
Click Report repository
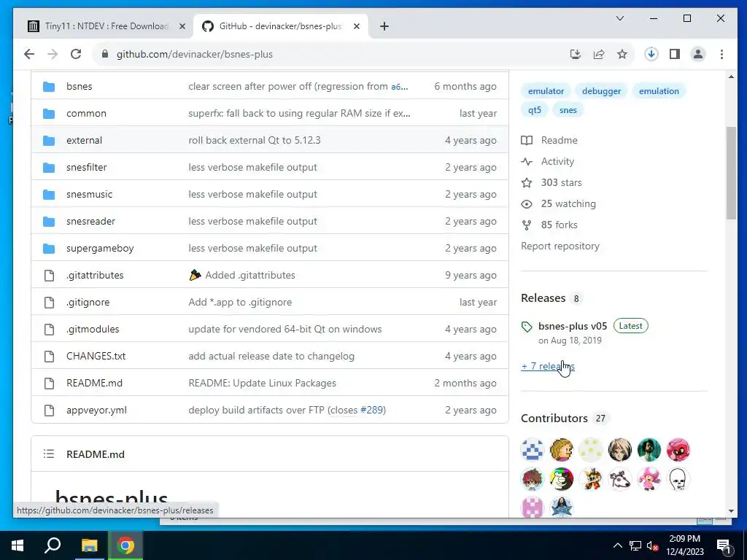[x=560, y=246]
